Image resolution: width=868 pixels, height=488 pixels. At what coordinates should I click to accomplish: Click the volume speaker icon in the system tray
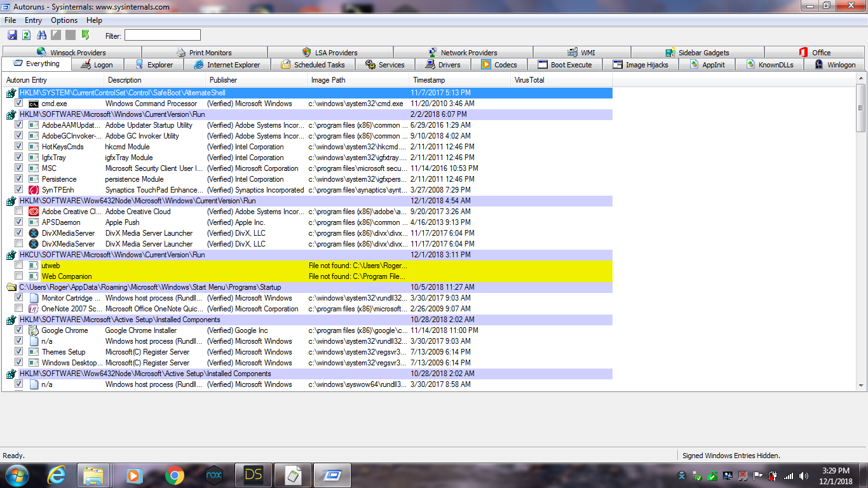804,475
